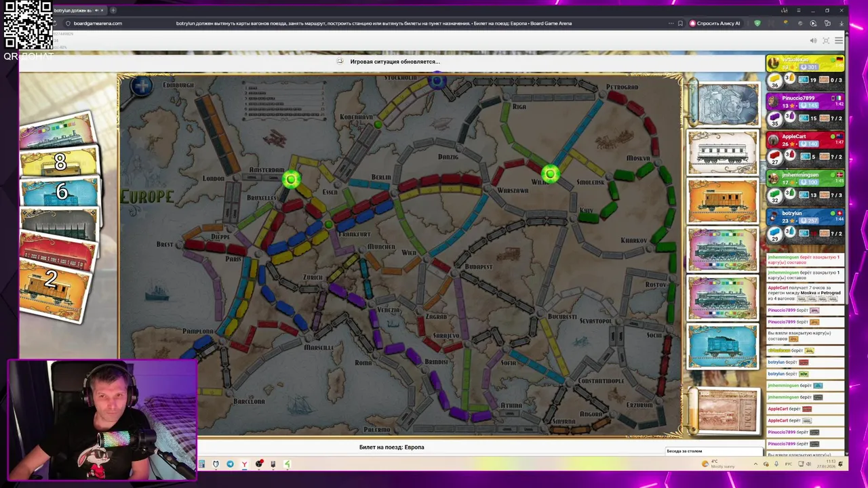Viewport: 868px width, 488px height.
Task: Open AppleCart's player profile
Action: coord(794,136)
